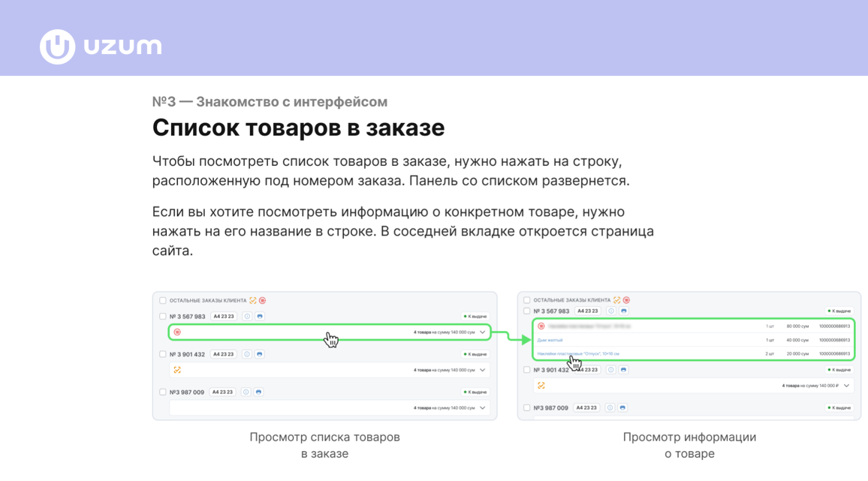Tick checkbox for order 3 901 432, left screenshot
868x481 pixels.
coord(163,354)
